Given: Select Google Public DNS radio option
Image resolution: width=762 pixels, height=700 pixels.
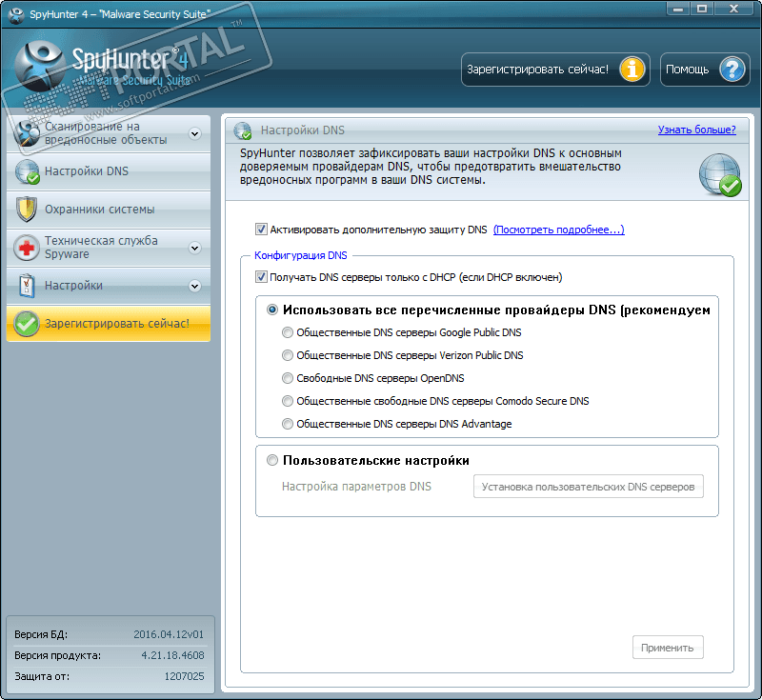Looking at the screenshot, I should tap(288, 332).
